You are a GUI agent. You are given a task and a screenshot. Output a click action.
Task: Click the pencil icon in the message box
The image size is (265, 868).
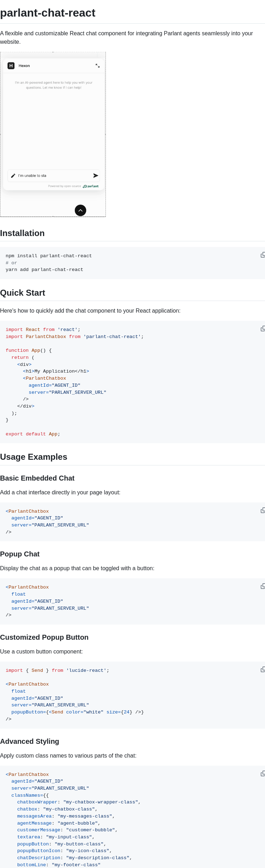coord(13,176)
